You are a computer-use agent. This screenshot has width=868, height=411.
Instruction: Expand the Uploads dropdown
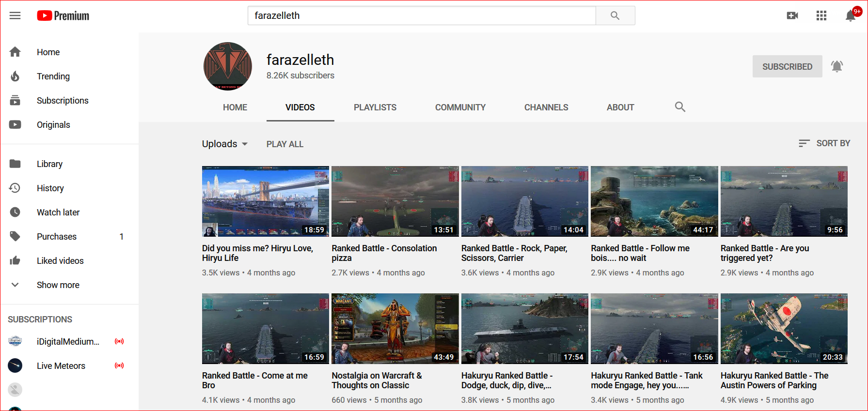pyautogui.click(x=225, y=144)
